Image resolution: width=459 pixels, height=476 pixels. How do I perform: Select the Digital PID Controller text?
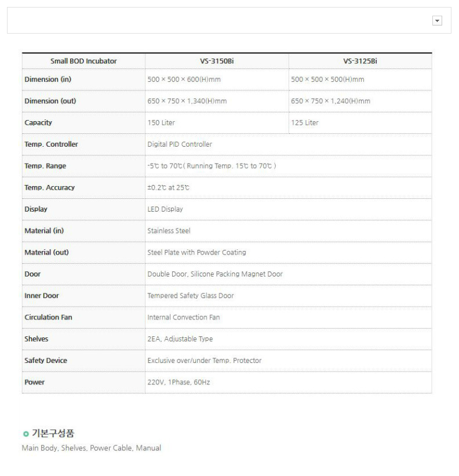[x=180, y=144]
